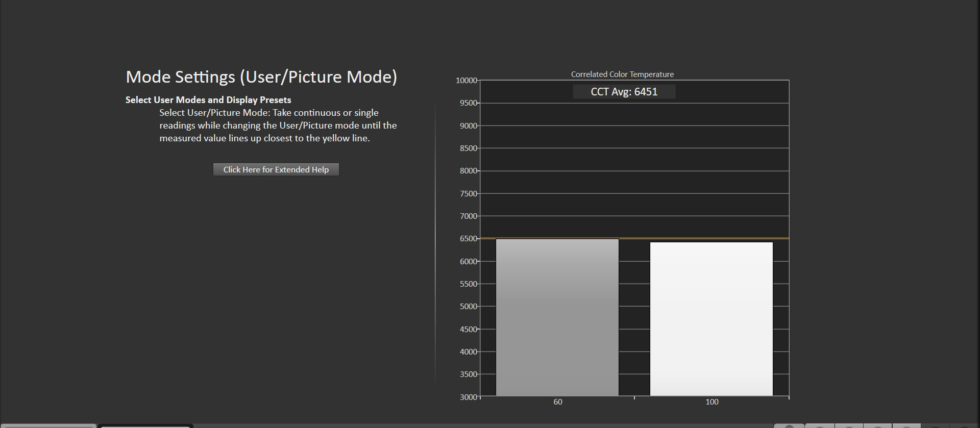Click the Select User/Picture Mode instruction text

[x=278, y=125]
